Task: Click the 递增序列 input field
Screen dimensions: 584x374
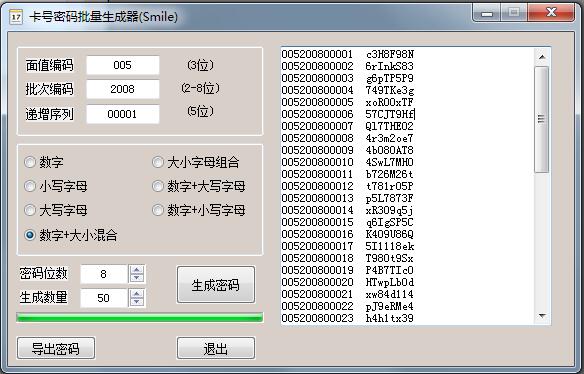Action: pyautogui.click(x=123, y=114)
